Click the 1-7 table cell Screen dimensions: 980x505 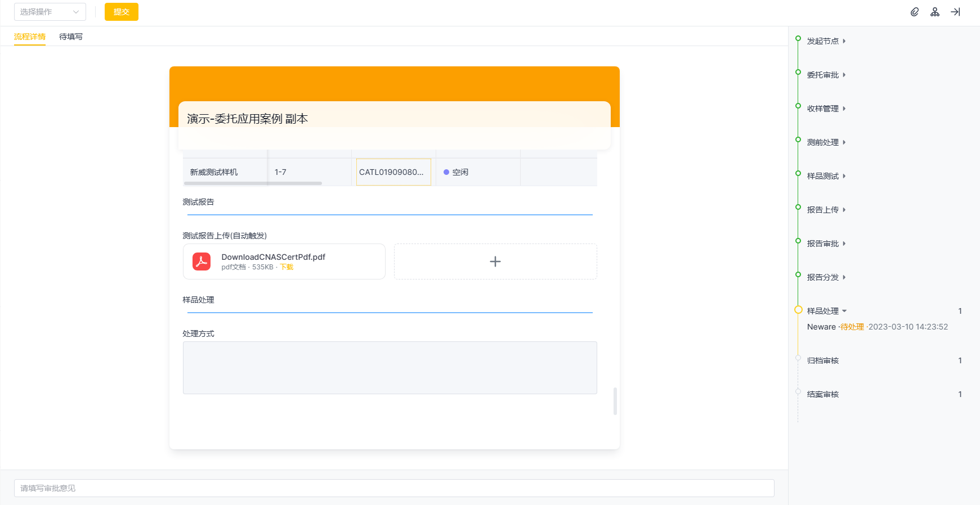[x=310, y=172]
